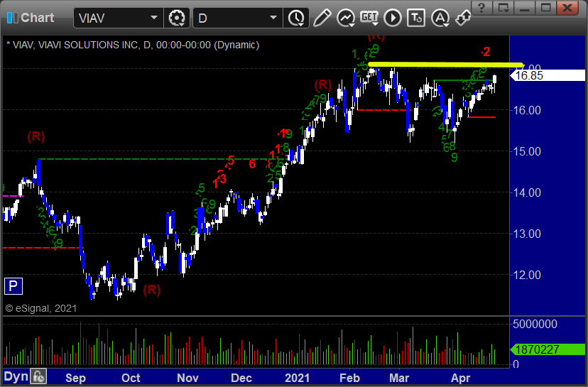Maximize the chart window
The width and height of the screenshot is (588, 387).
(x=545, y=8)
